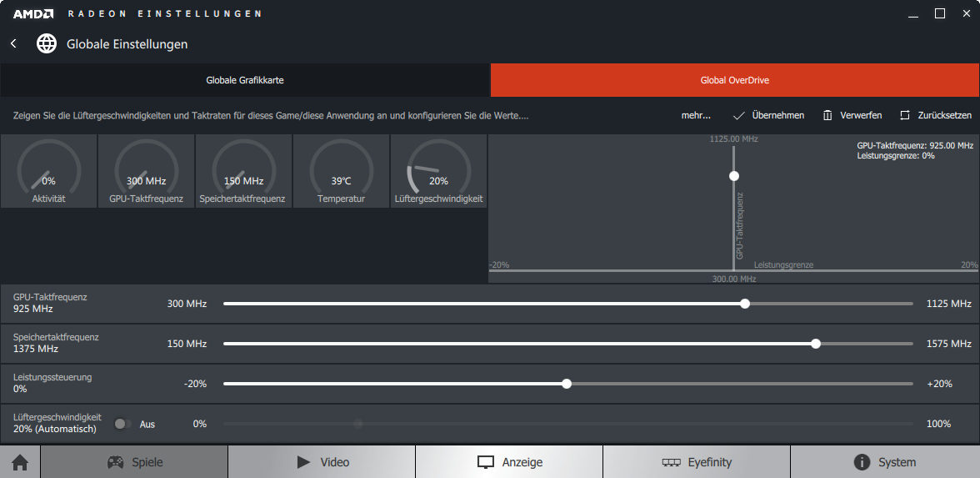
Task: Click the GPU-Taktfrequenz gauge showing 300 MHz
Action: (x=147, y=171)
